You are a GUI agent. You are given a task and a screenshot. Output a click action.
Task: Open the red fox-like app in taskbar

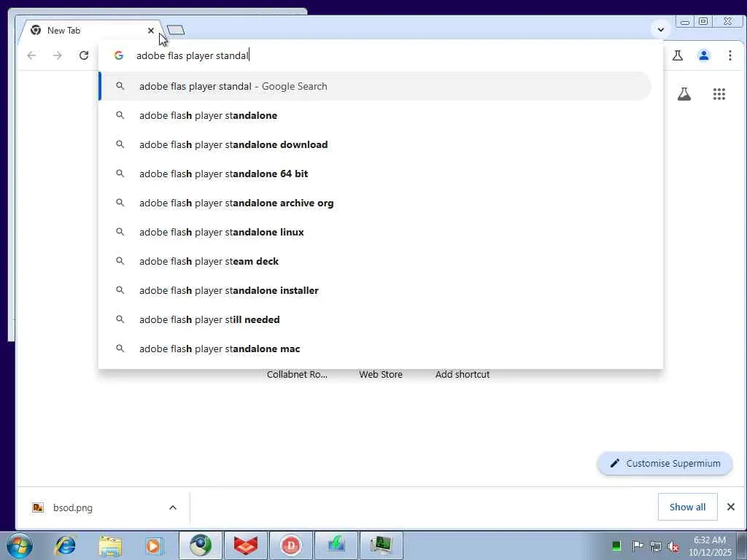(x=246, y=545)
